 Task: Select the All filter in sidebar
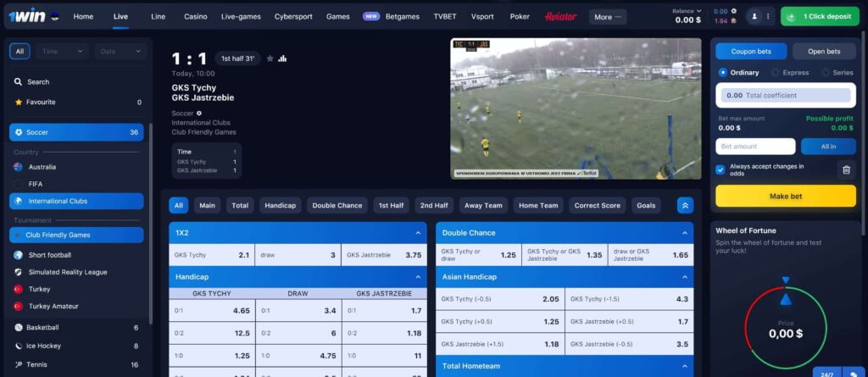[20, 52]
